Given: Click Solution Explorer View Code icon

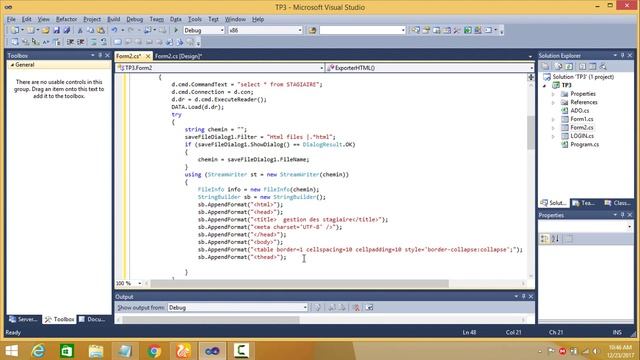Looking at the screenshot, I should [582, 67].
